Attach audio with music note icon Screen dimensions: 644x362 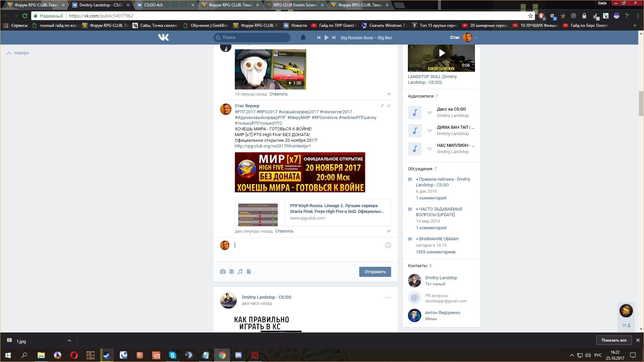click(x=240, y=271)
